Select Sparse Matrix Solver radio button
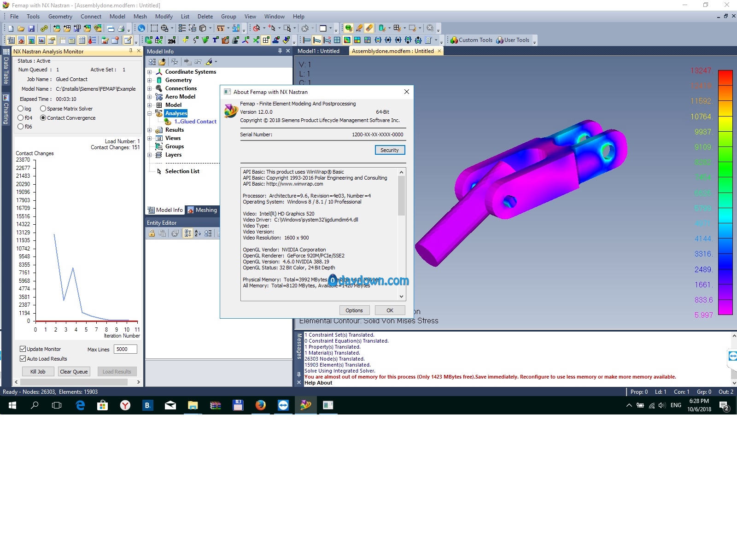This screenshot has height=560, width=737. [x=43, y=109]
